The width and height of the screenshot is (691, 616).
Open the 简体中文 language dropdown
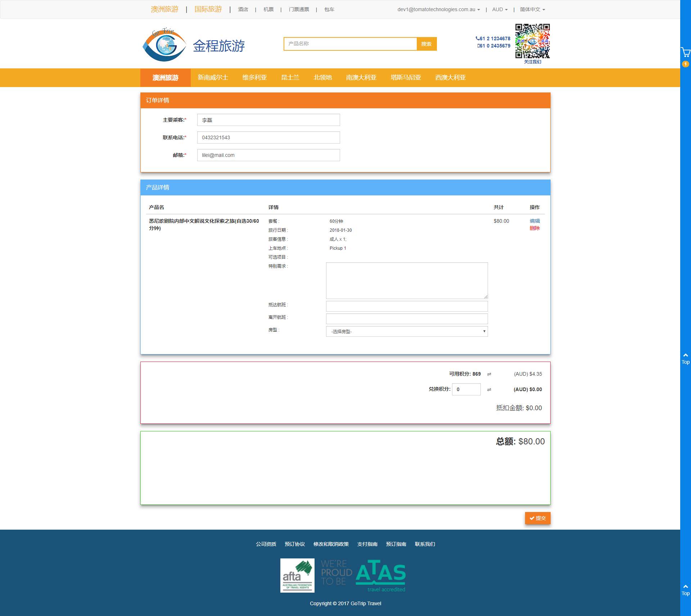coord(532,9)
